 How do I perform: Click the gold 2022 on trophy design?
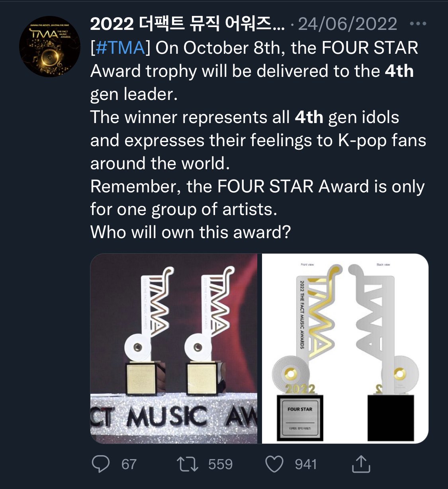point(300,389)
